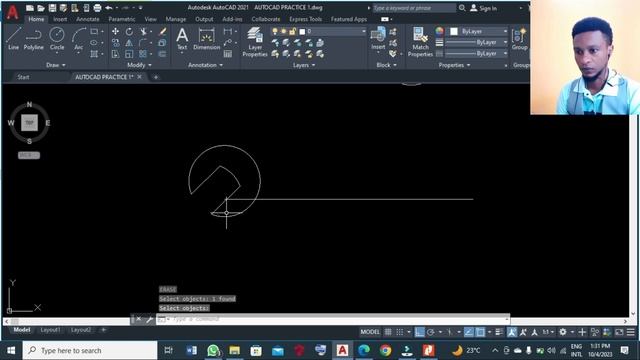Expand the Layers panel

304,65
